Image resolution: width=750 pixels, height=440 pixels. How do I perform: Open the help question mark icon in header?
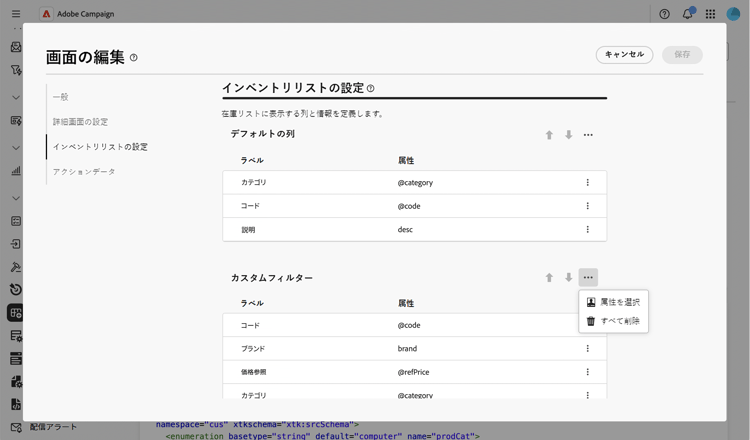point(664,14)
